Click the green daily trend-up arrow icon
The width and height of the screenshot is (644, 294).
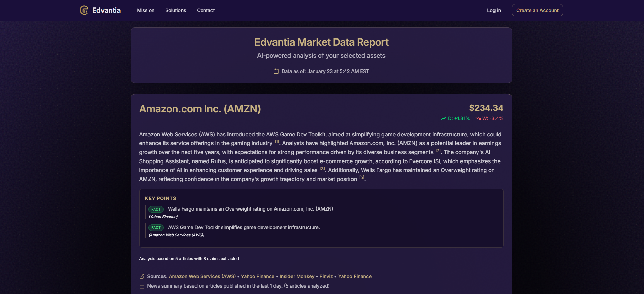click(443, 118)
